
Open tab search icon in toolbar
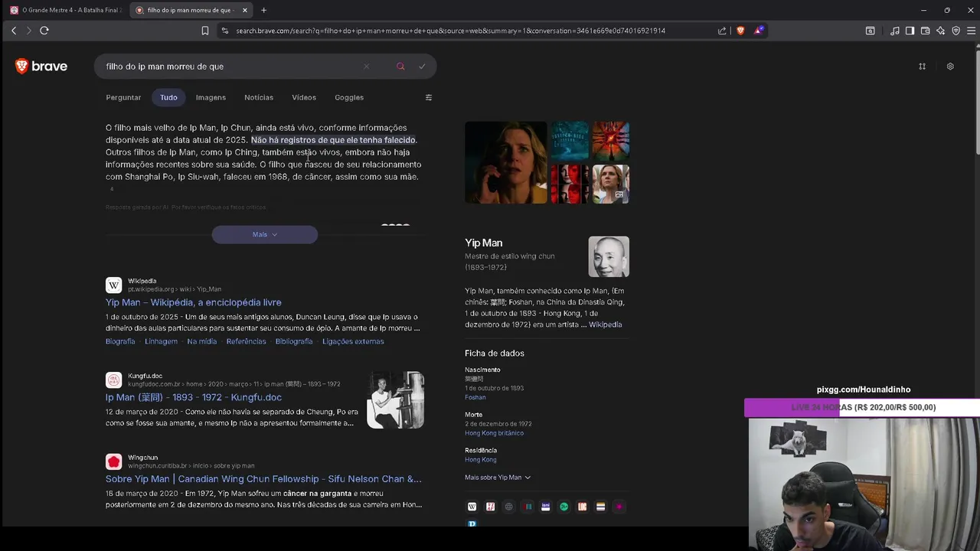(871, 31)
